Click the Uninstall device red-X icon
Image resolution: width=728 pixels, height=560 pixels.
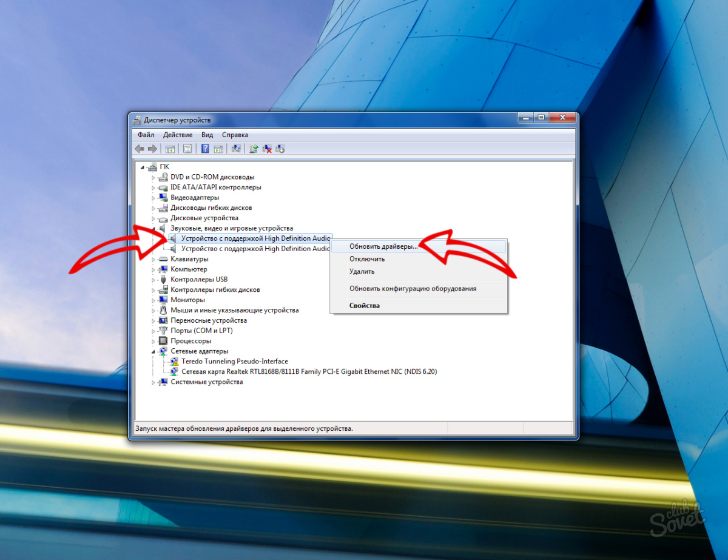267,149
